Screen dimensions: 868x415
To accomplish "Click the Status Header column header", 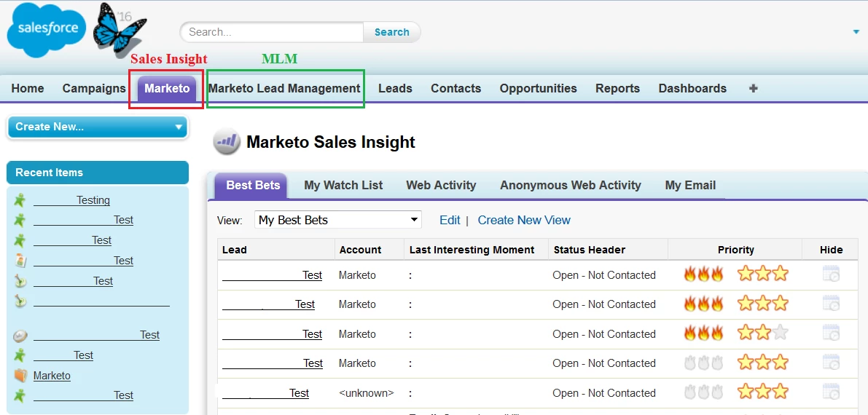I will [608, 250].
